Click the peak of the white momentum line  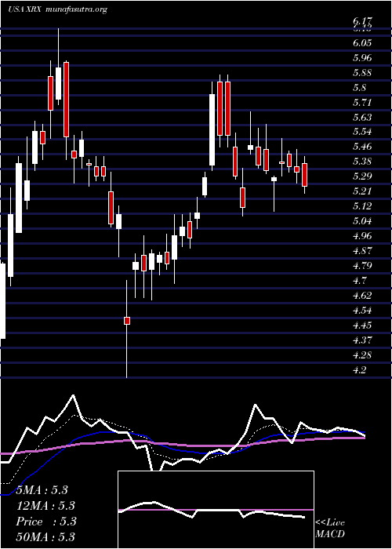click(73, 395)
